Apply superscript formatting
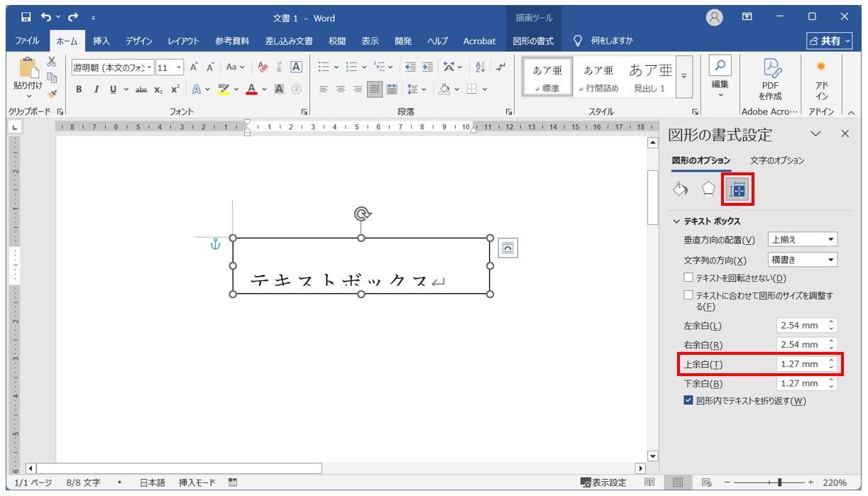868x496 pixels. [x=175, y=89]
